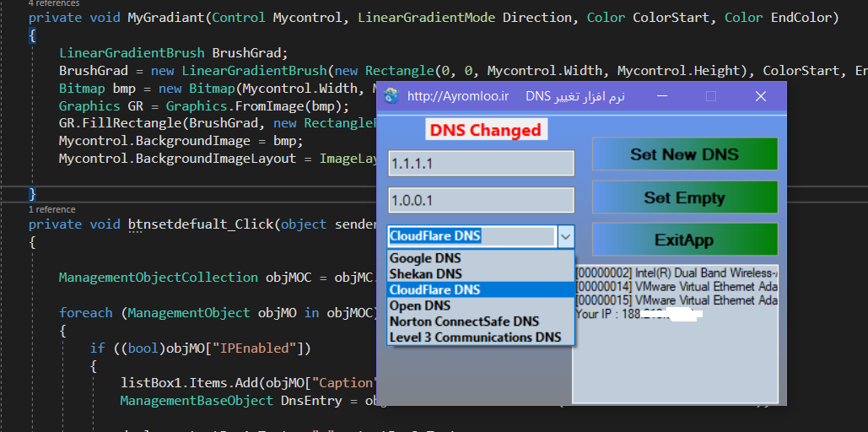Select Google DNS from the list
Screen dimensions: 868x432
(x=481, y=258)
